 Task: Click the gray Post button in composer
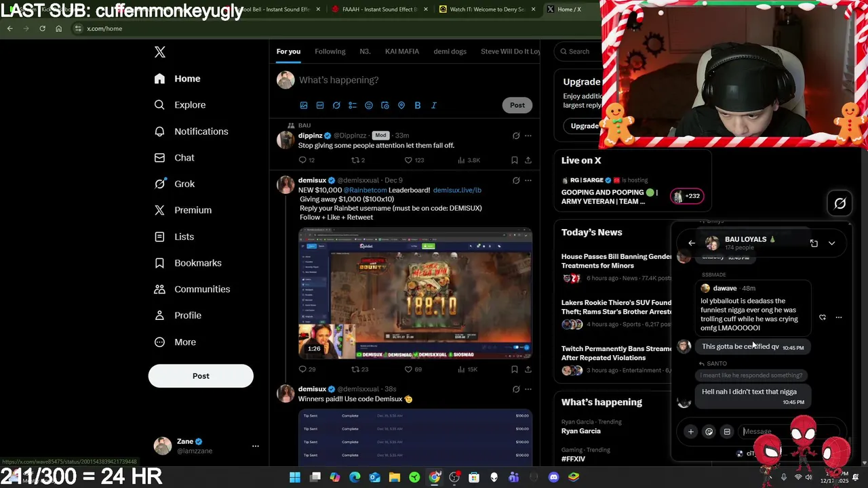517,105
